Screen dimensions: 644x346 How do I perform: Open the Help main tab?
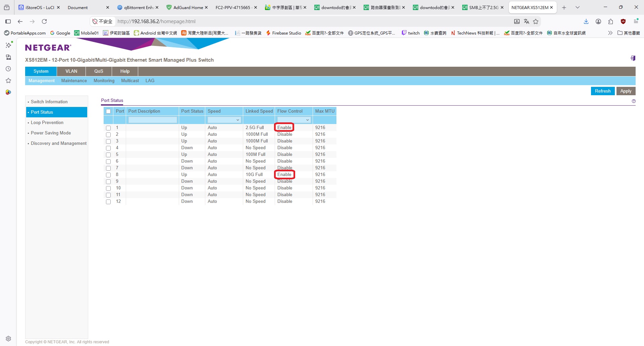tap(125, 71)
